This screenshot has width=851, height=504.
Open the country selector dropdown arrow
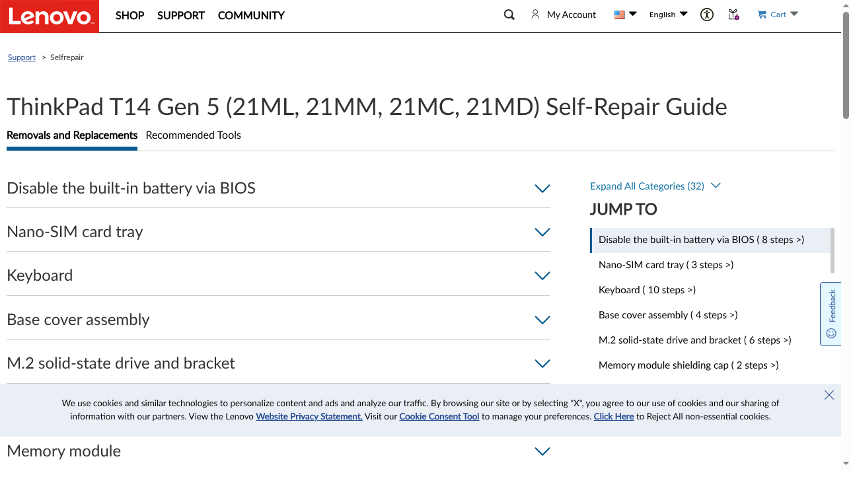coord(633,14)
